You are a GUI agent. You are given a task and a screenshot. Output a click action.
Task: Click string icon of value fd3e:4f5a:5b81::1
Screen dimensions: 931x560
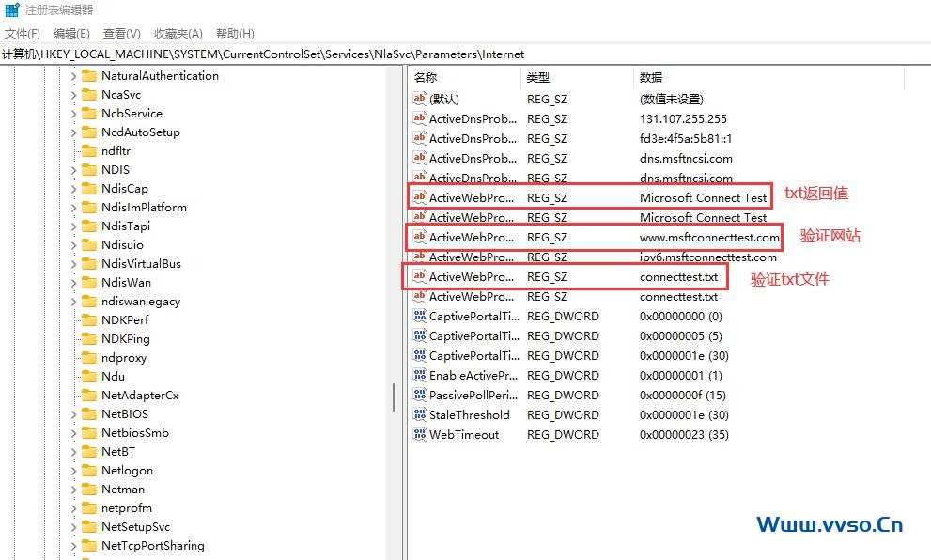420,138
